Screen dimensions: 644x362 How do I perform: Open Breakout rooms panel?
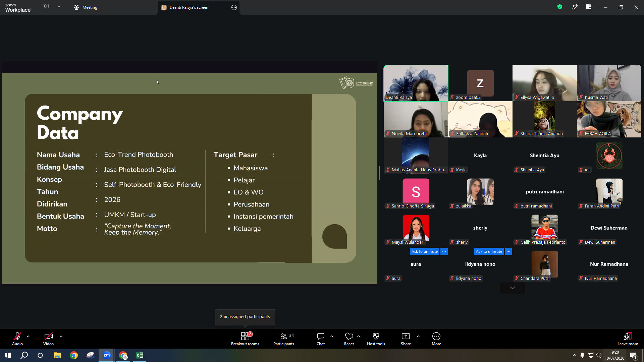tap(245, 339)
